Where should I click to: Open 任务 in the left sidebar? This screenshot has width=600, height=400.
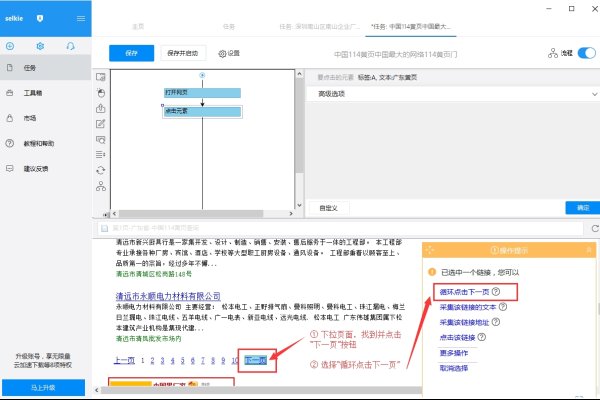coord(45,68)
